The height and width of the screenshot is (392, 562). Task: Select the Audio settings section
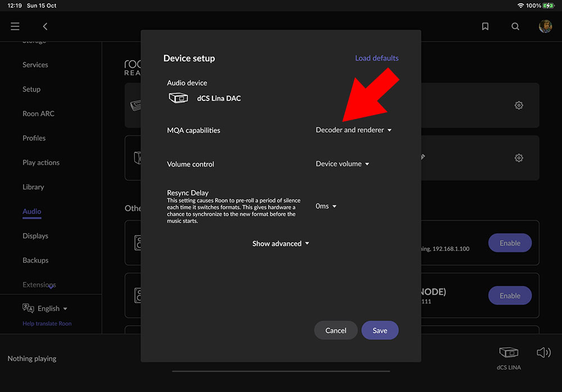(32, 211)
